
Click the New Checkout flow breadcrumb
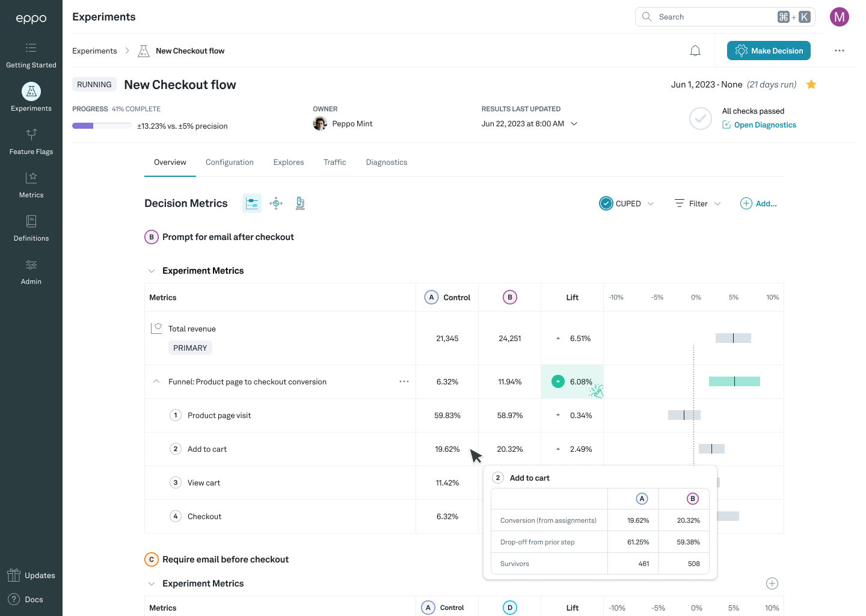click(x=190, y=51)
